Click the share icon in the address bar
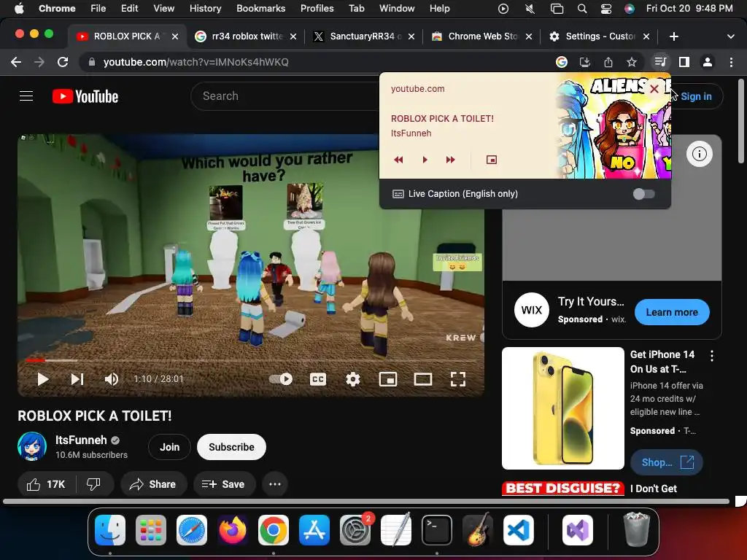This screenshot has height=560, width=747. tap(608, 62)
